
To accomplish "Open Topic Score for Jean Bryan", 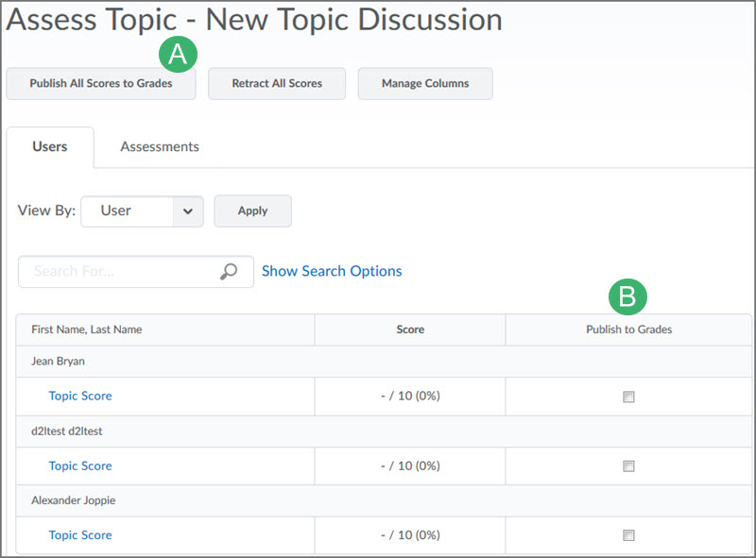I will pyautogui.click(x=80, y=396).
